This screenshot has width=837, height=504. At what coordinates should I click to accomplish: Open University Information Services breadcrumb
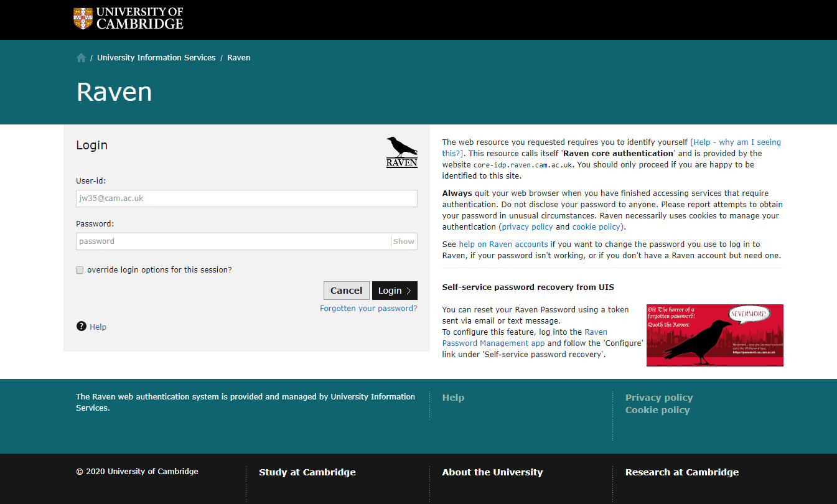(x=156, y=58)
